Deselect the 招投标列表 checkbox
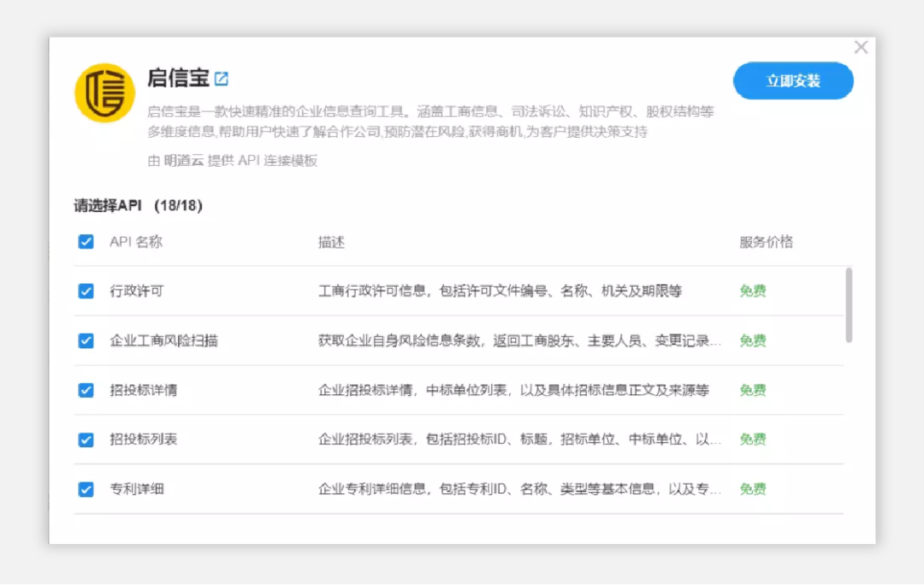 [86, 440]
